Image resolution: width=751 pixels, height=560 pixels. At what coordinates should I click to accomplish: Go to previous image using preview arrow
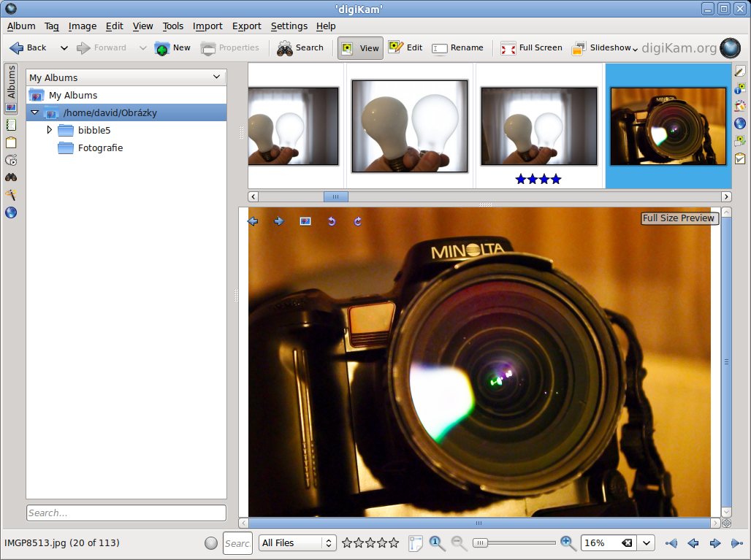(253, 221)
